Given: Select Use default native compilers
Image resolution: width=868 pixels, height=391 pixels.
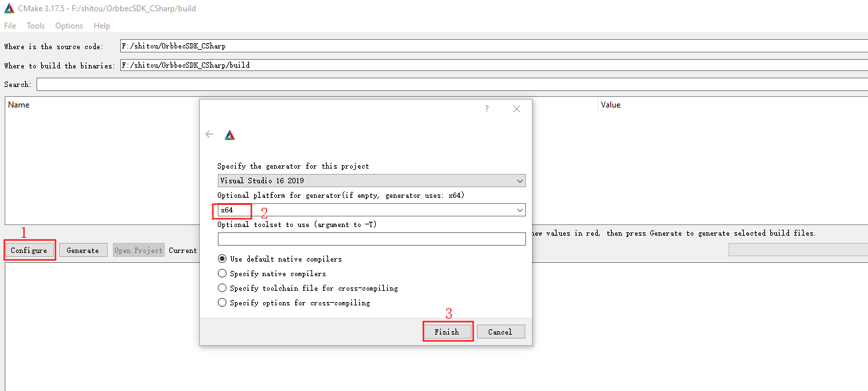Looking at the screenshot, I should (280, 259).
